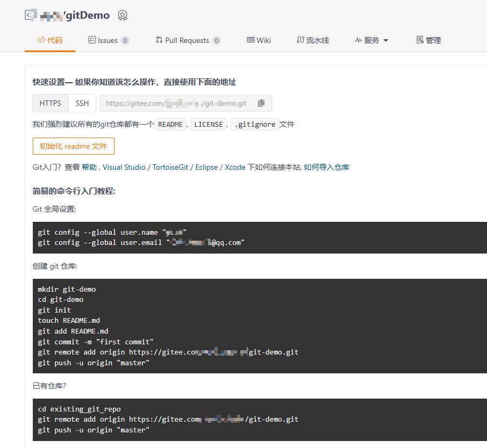
Task: Click the 'cd git-demo' command line
Action: (x=61, y=300)
